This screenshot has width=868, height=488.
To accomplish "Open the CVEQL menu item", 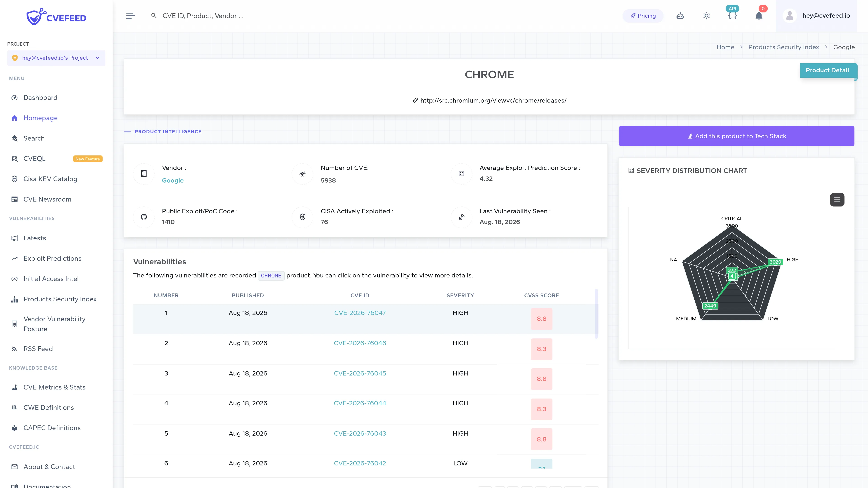I will (34, 159).
